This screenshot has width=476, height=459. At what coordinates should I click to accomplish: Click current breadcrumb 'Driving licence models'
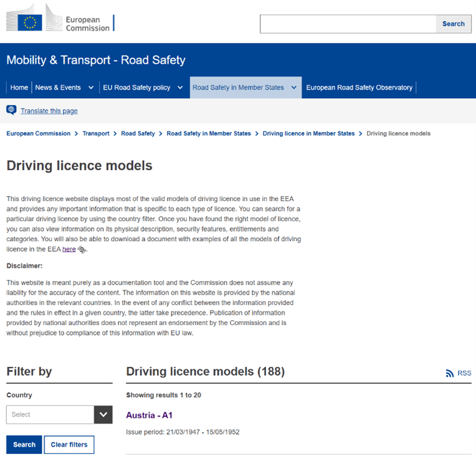pos(398,133)
